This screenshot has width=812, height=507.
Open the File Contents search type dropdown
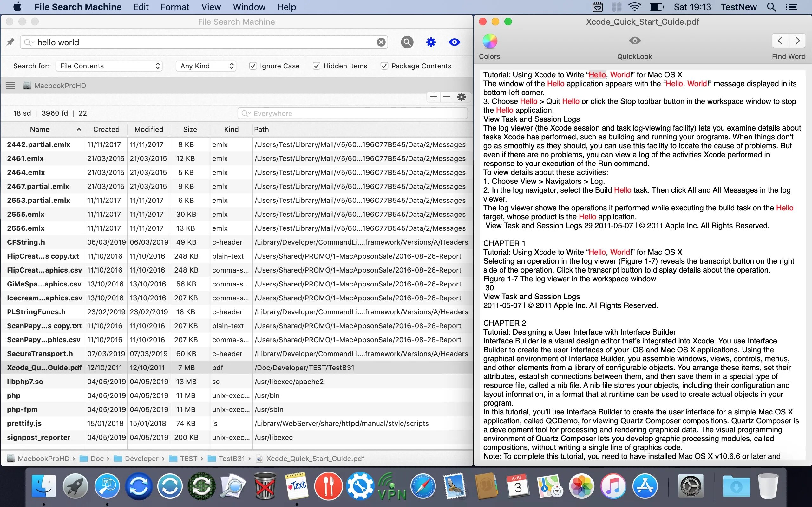pyautogui.click(x=109, y=66)
